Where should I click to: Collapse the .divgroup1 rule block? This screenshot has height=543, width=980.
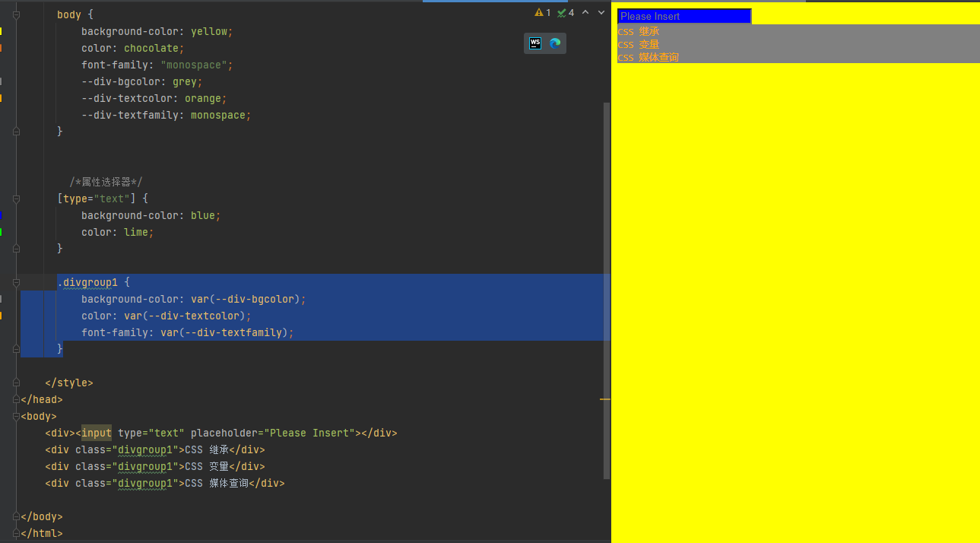pos(16,282)
